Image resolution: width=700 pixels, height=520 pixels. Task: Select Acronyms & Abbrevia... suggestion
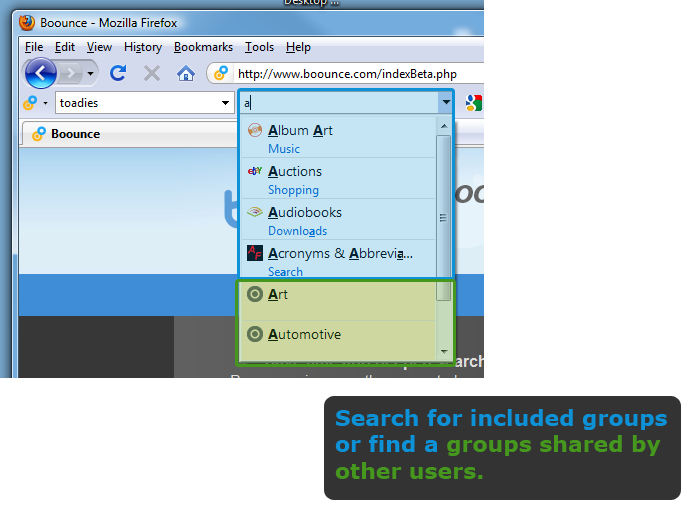(x=338, y=259)
